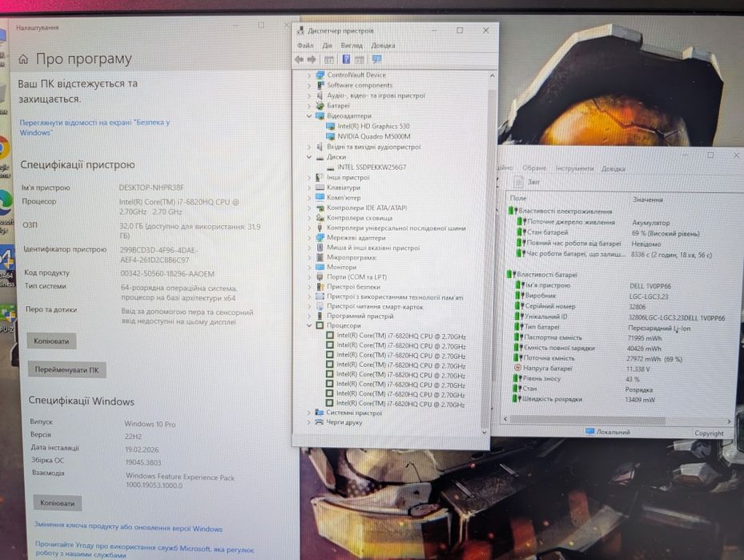Click the Звіт report icon in battery window
Viewport: 744px width, 560px height.
[519, 182]
